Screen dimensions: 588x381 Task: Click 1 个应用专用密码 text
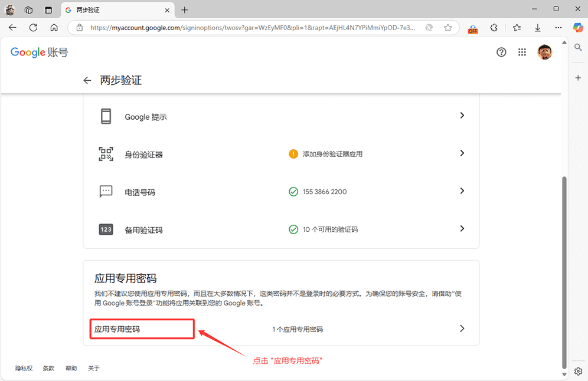tap(298, 329)
